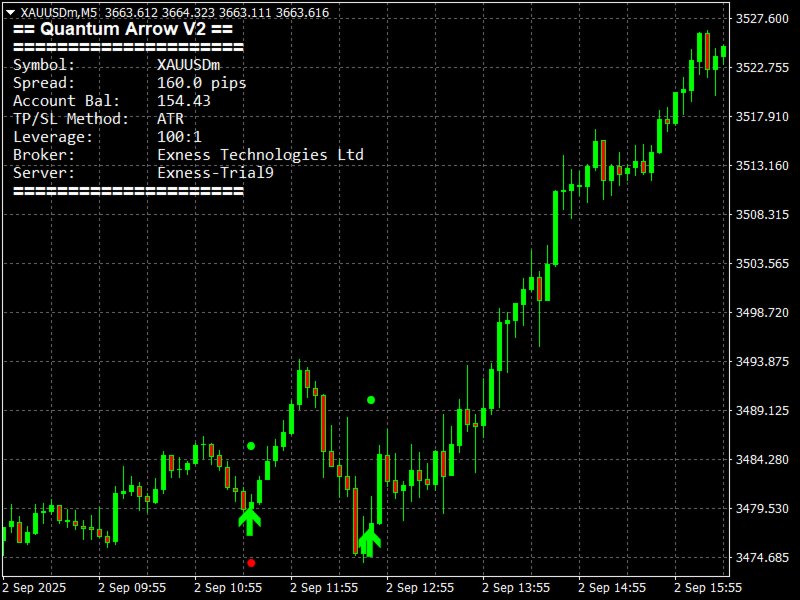Click the 3508.315 price scale label

762,215
